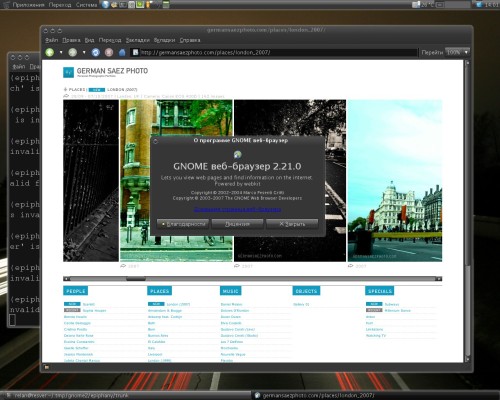Click the MUSIC category header
Image resolution: width=500 pixels, height=400 pixels.
[230, 291]
